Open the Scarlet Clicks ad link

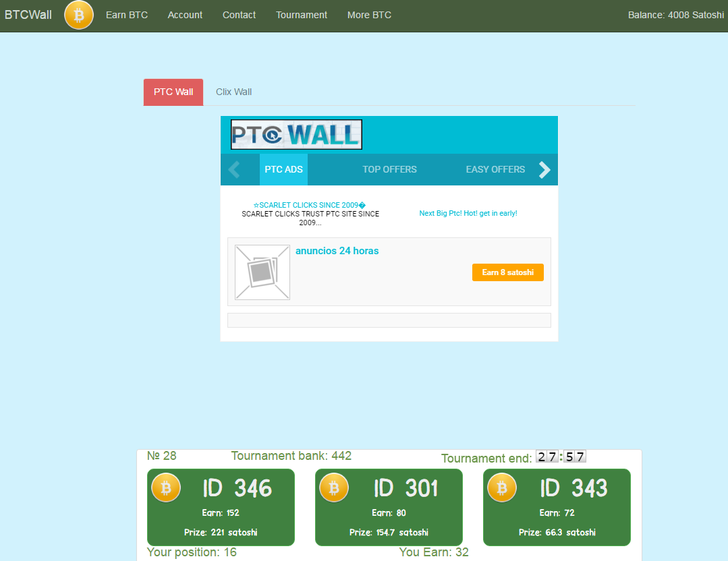310,205
